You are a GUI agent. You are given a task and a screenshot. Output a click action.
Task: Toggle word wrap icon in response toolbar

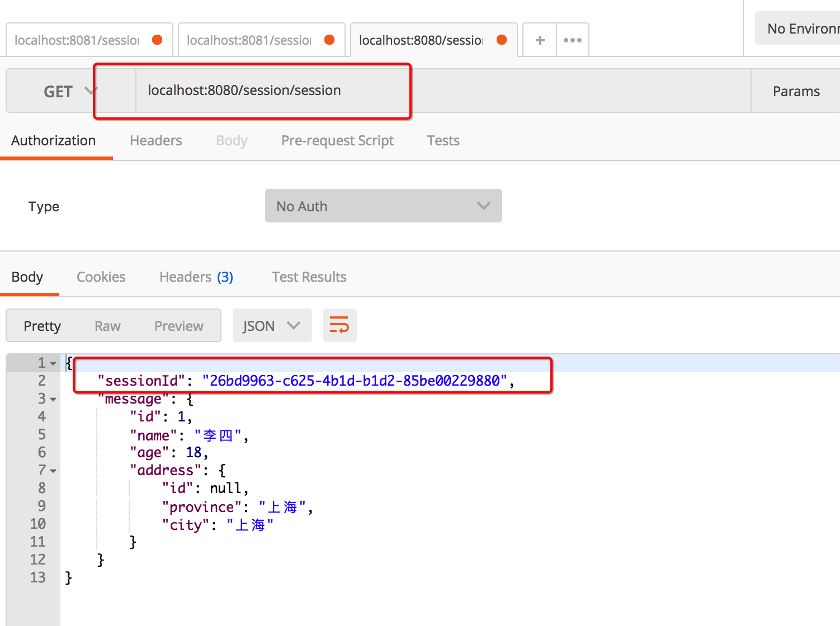[x=339, y=325]
